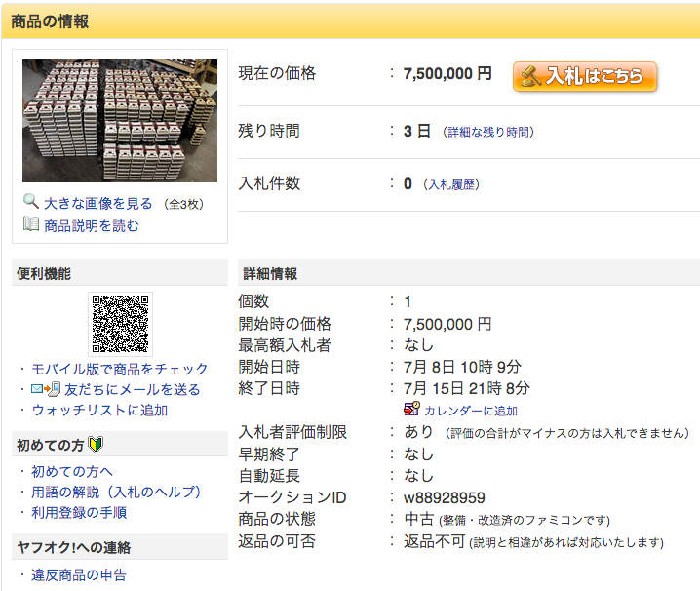Image resolution: width=700 pixels, height=591 pixels.
Task: Click the QR code image
Action: coord(121,324)
